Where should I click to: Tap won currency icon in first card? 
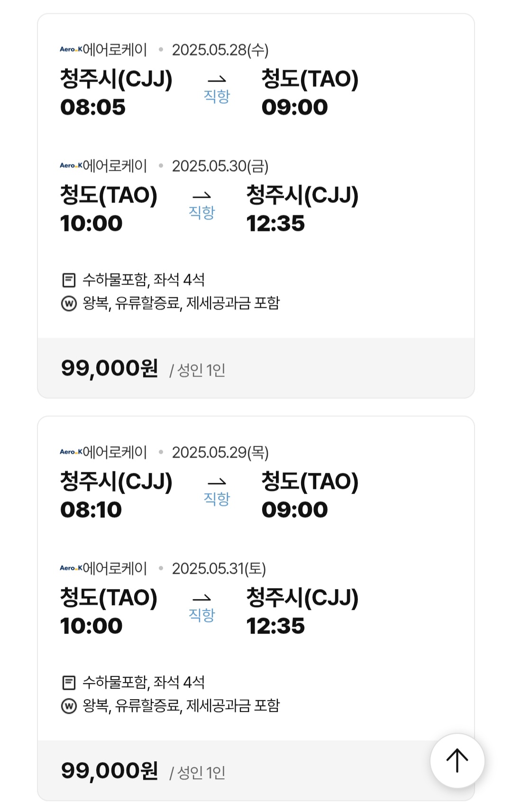(69, 303)
